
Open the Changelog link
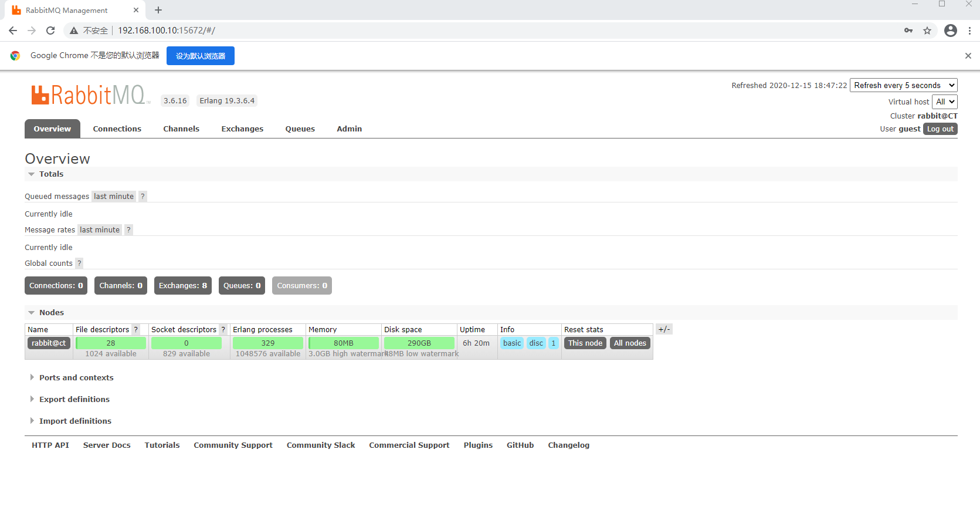(569, 445)
